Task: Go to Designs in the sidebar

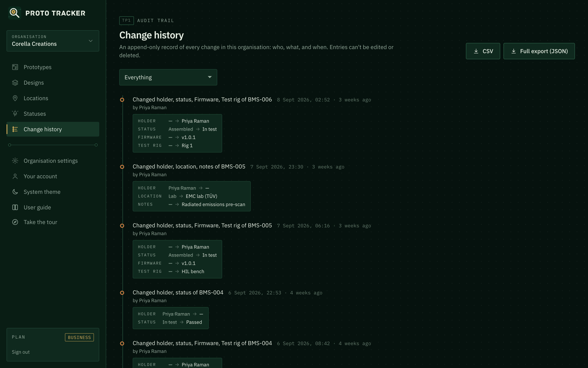Action: coord(53,83)
